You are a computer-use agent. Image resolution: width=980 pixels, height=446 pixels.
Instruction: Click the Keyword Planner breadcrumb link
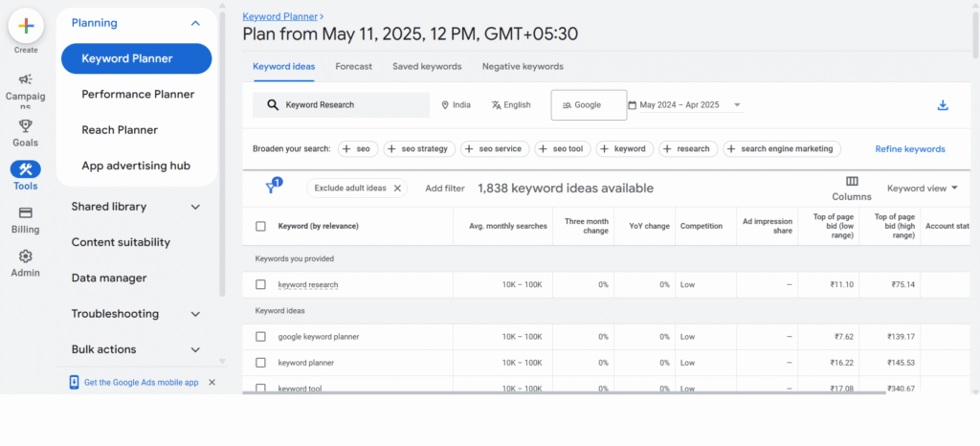[x=280, y=17]
